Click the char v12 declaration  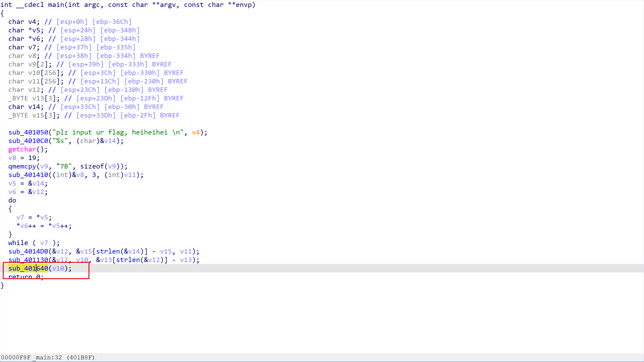tap(88, 90)
